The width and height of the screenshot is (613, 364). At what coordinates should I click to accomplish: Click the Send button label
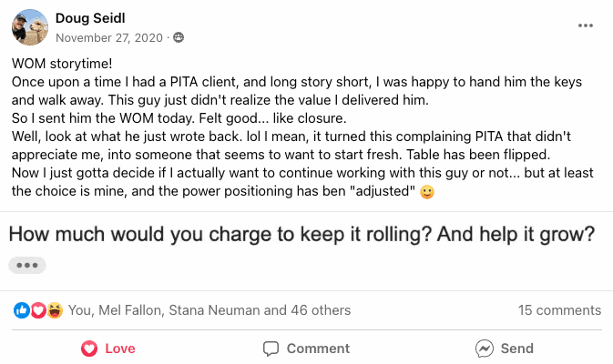click(x=516, y=349)
